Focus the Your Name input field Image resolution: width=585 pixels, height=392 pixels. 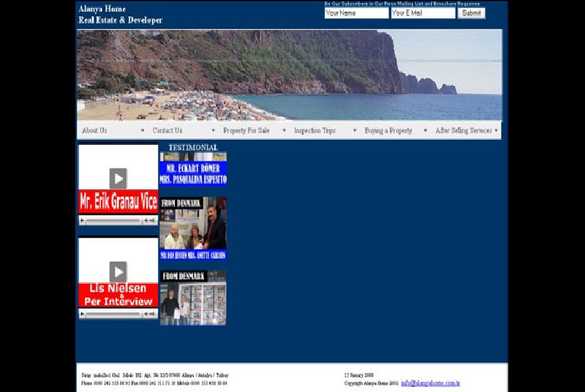[356, 13]
